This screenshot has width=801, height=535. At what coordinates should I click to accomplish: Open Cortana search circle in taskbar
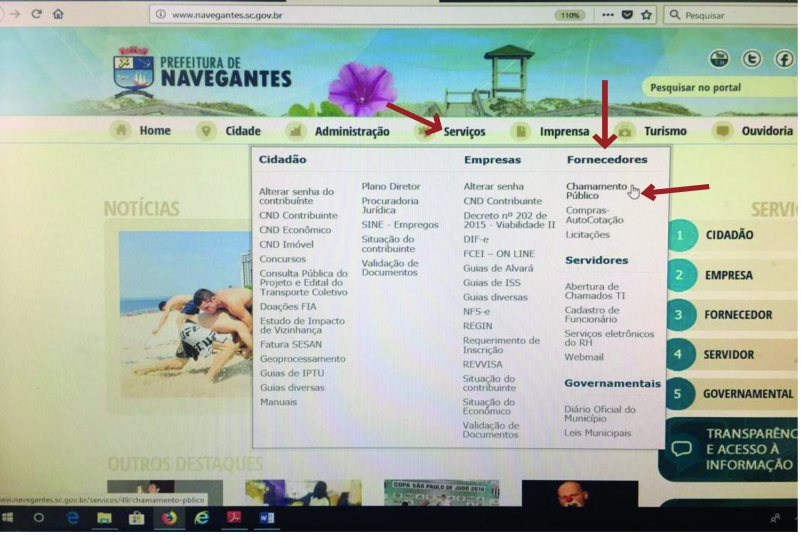click(38, 519)
